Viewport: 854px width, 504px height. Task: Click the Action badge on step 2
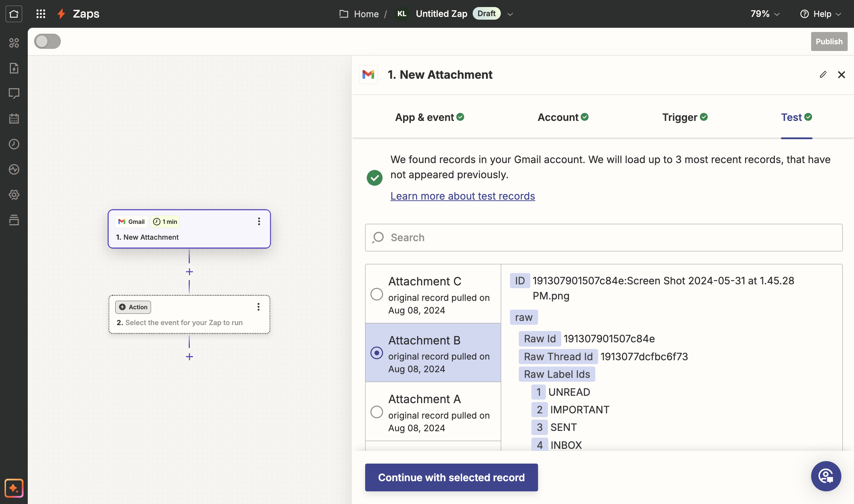click(x=133, y=307)
